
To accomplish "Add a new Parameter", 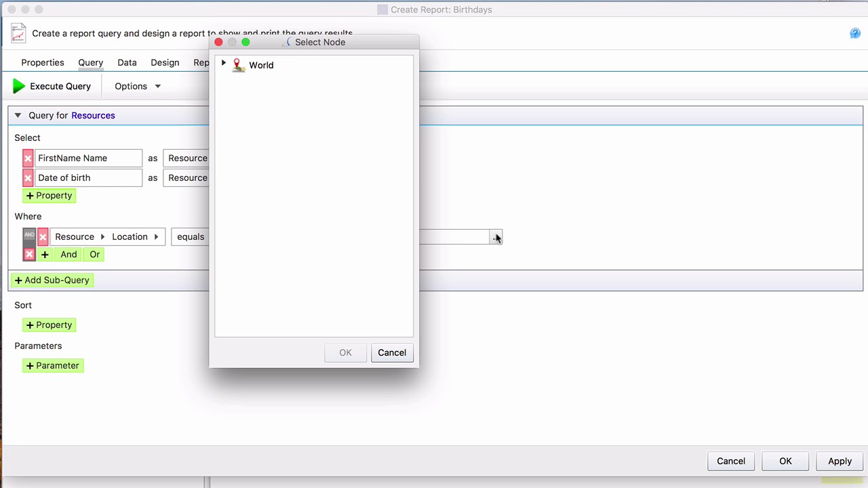I will pyautogui.click(x=53, y=365).
